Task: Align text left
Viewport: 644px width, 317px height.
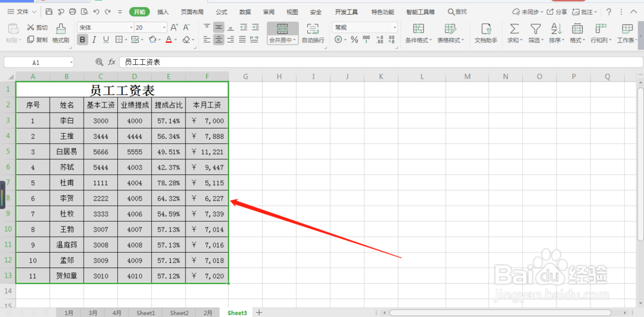Action: tap(207, 40)
